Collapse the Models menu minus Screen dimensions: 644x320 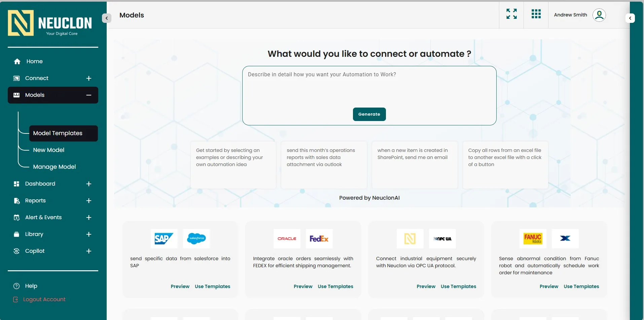point(89,95)
